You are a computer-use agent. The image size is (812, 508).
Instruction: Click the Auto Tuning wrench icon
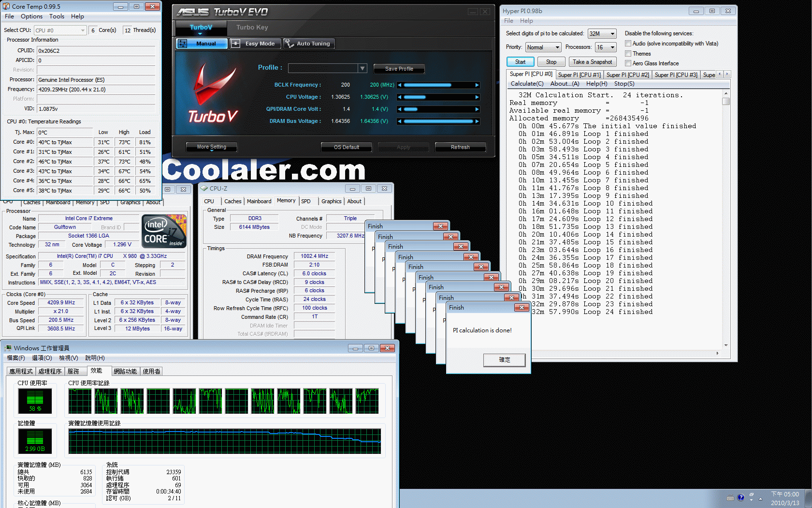click(x=289, y=44)
